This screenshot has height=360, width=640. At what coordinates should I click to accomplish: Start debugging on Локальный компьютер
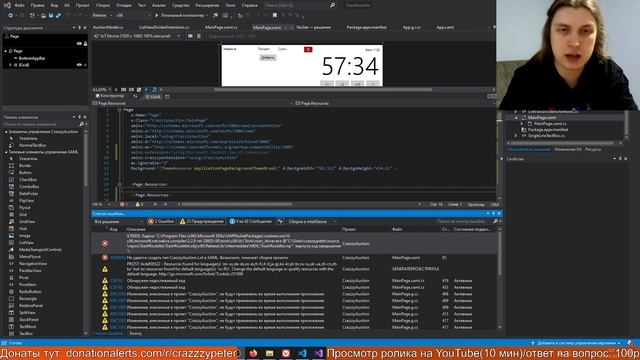click(x=180, y=16)
